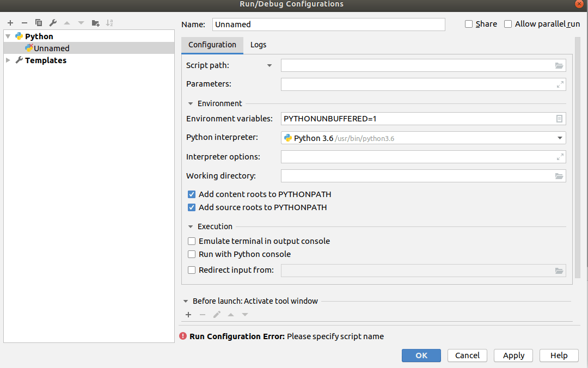Browse redirect input file folder icon
Screen dimensions: 588x368
[559, 271]
